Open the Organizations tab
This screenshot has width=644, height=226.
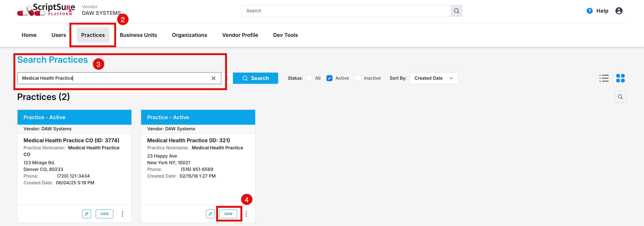pyautogui.click(x=189, y=35)
